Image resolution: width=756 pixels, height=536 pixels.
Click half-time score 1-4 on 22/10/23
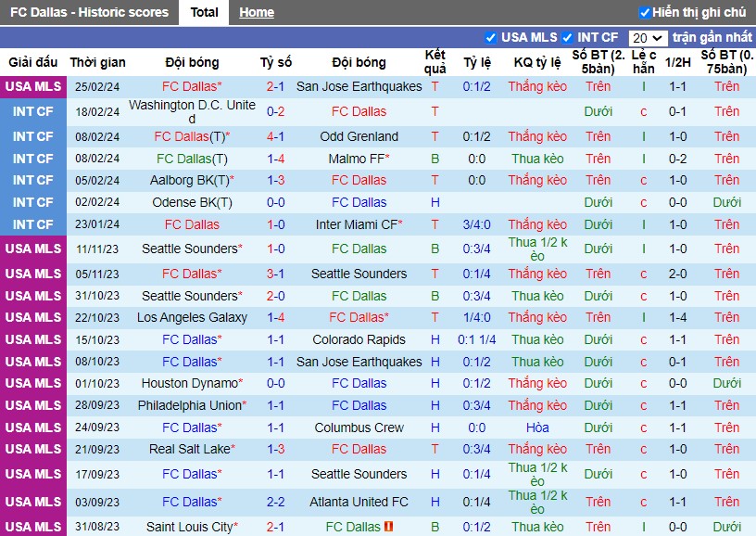[x=677, y=317]
